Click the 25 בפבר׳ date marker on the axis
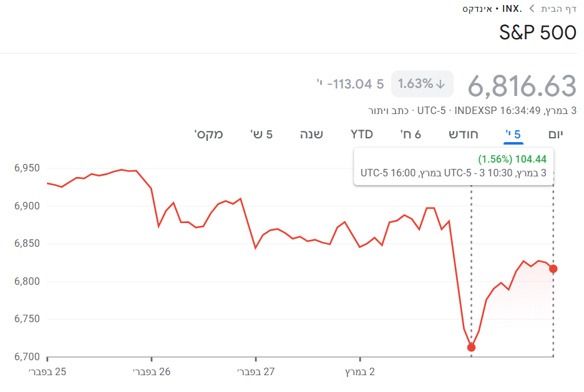 pyautogui.click(x=47, y=372)
